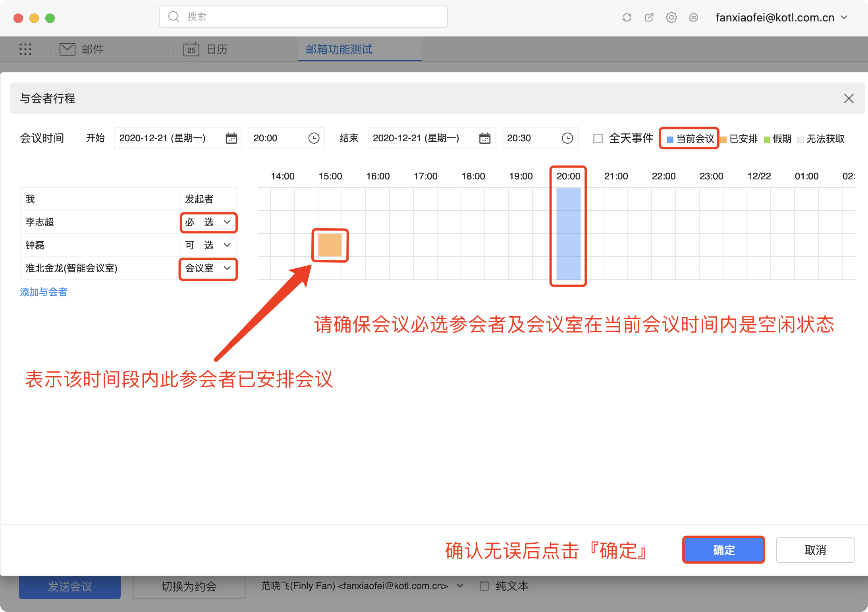Viewport: 868px width, 612px height.
Task: Click the 14:00 time header
Action: (x=283, y=176)
